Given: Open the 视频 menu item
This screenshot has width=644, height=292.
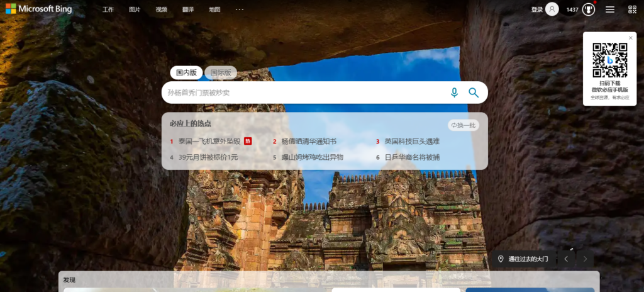Looking at the screenshot, I should (162, 9).
